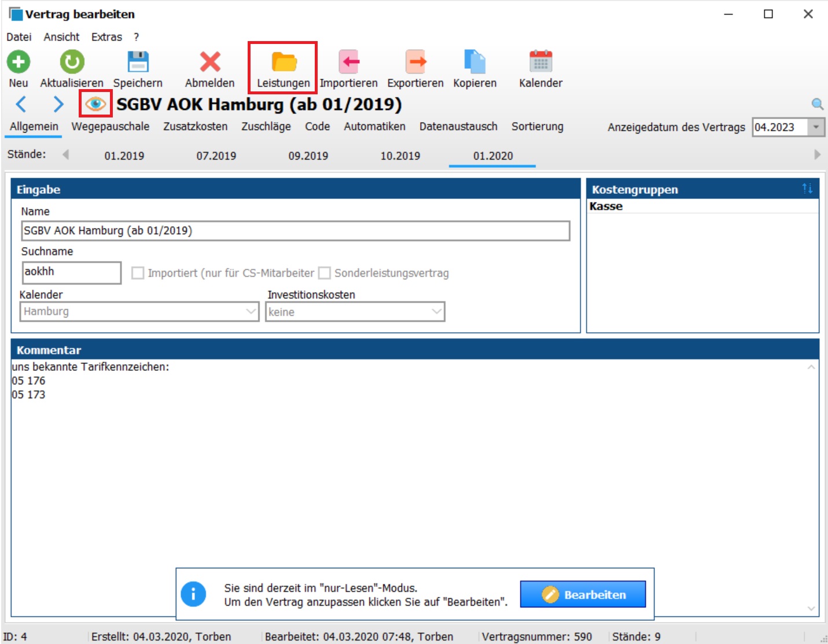Show earlier Stände with the left triangle
The image size is (828, 644).
tap(65, 154)
